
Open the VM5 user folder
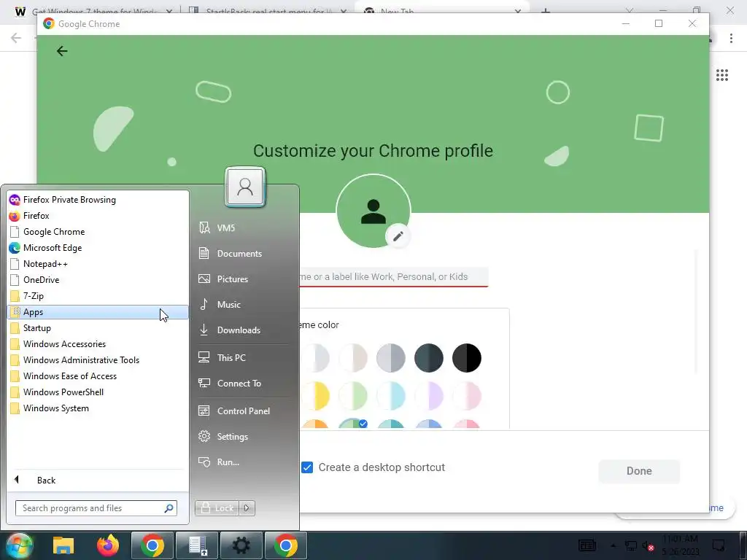[244, 228]
